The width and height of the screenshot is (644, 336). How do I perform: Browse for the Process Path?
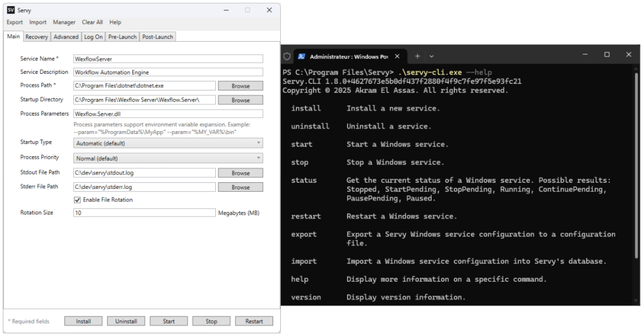pyautogui.click(x=241, y=86)
